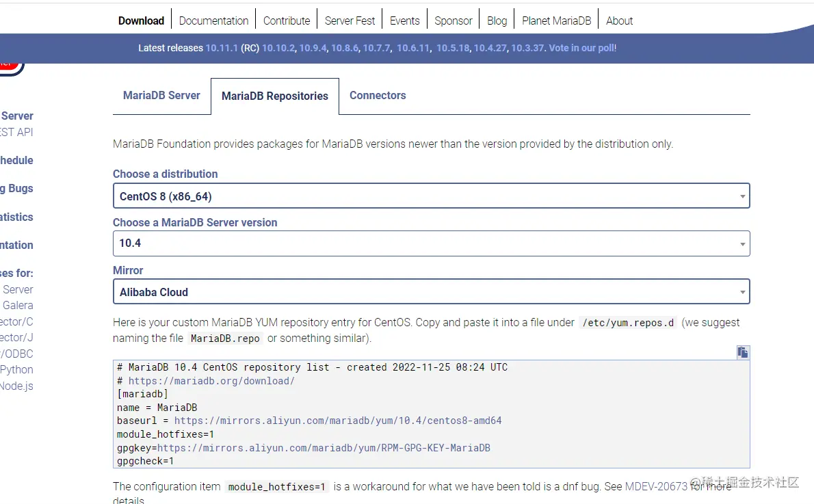
Task: Open the MDEV-20673 bug link
Action: tap(656, 486)
